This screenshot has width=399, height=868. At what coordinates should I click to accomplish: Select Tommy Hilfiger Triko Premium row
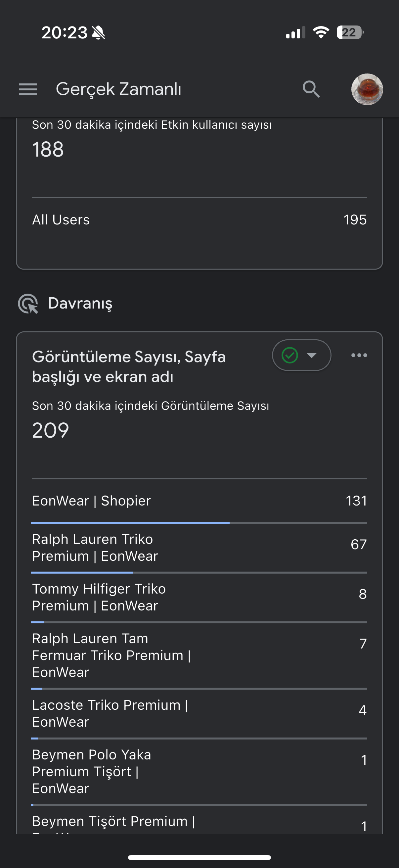[x=199, y=598]
